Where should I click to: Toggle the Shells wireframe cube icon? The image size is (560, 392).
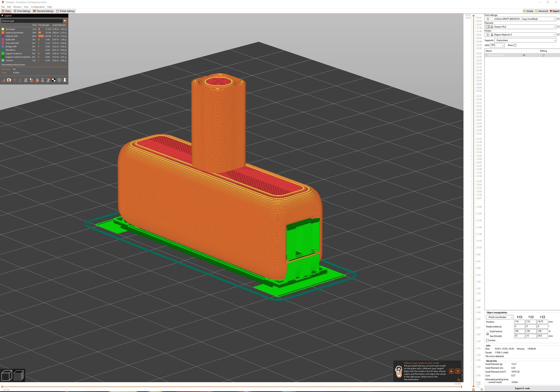tap(59, 80)
